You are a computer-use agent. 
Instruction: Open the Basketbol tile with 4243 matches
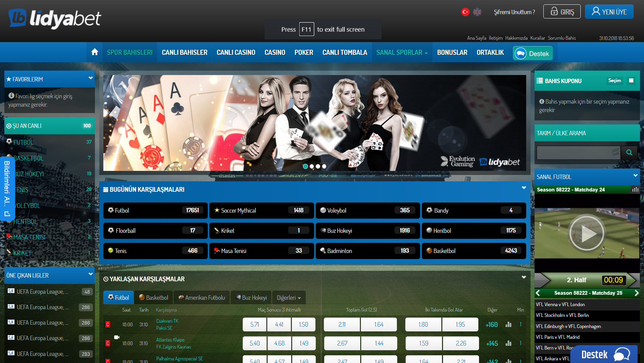(x=474, y=251)
